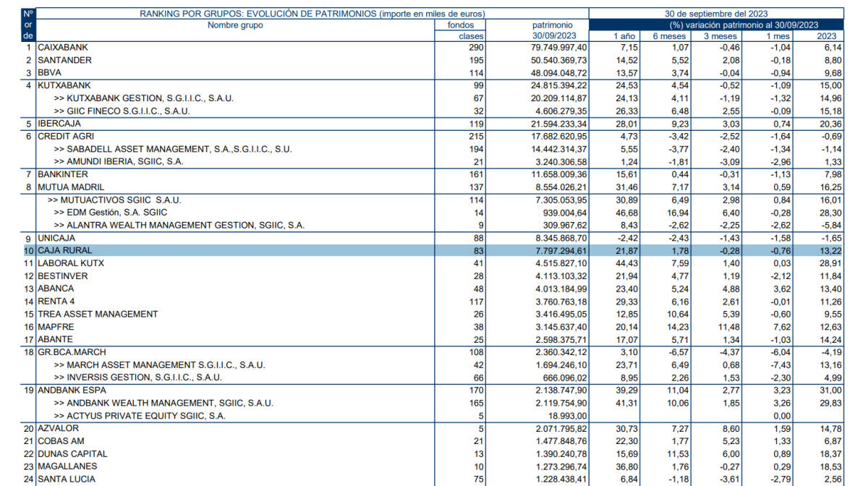This screenshot has height=486, width=868.
Task: Click the 'Nombre grupo' column header
Action: tap(236, 25)
